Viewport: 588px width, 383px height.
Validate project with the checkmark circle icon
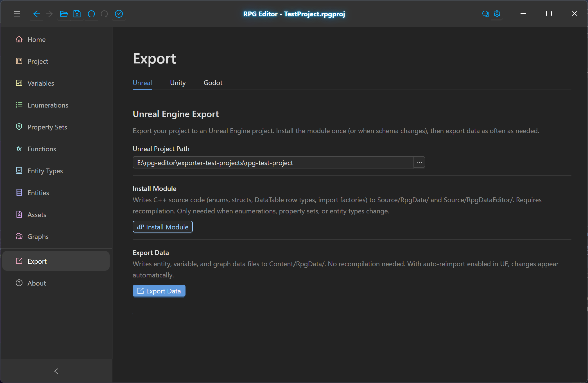pos(119,14)
